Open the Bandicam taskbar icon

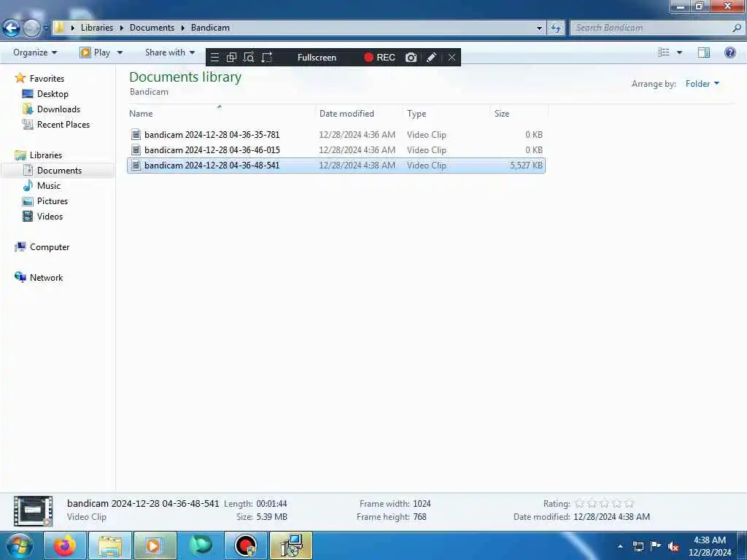(x=246, y=545)
